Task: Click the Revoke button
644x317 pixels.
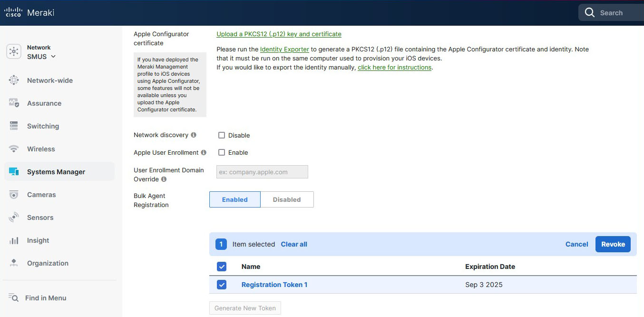Action: (613, 244)
